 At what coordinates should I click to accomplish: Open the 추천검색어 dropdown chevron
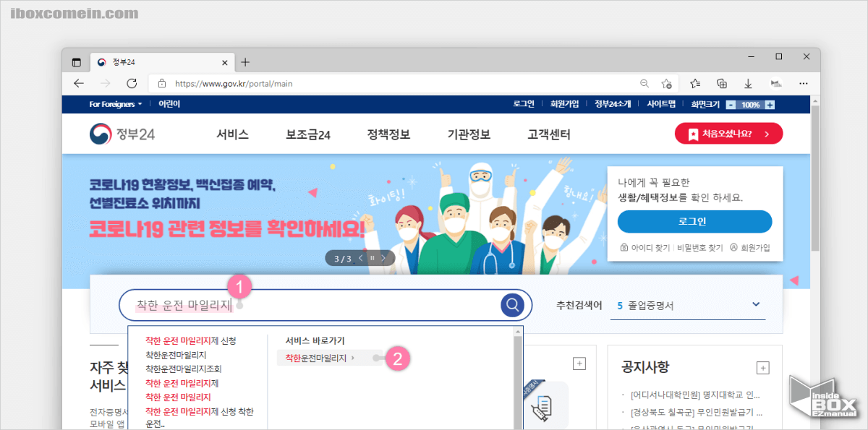tap(756, 304)
